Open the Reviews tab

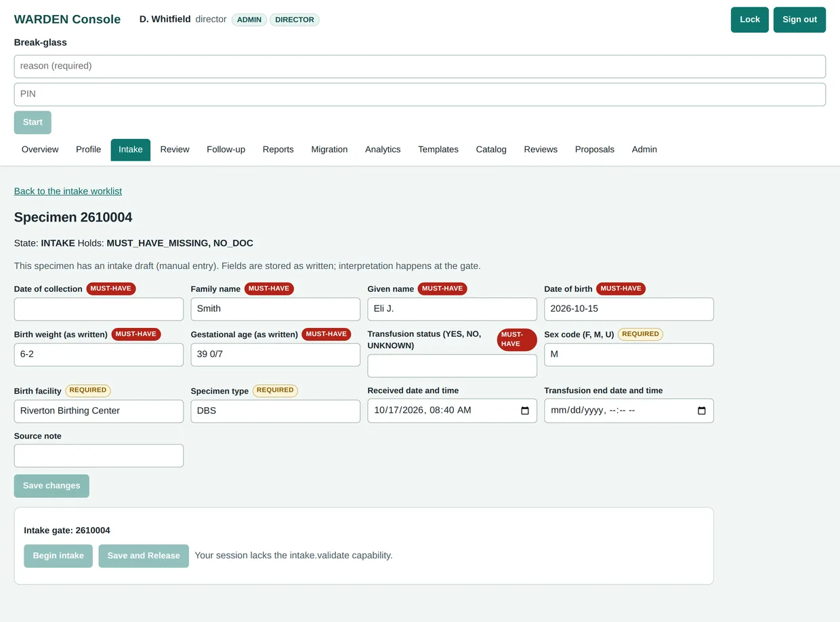pyautogui.click(x=541, y=150)
